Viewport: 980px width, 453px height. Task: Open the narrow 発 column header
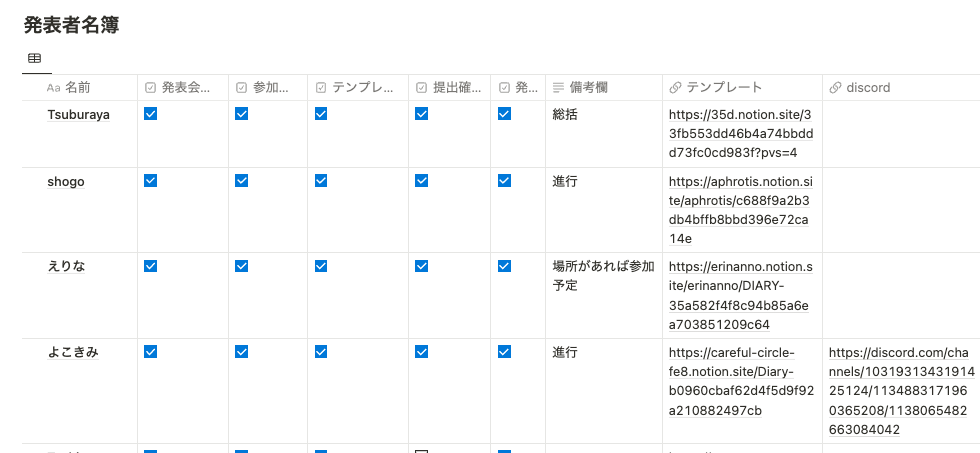[518, 87]
